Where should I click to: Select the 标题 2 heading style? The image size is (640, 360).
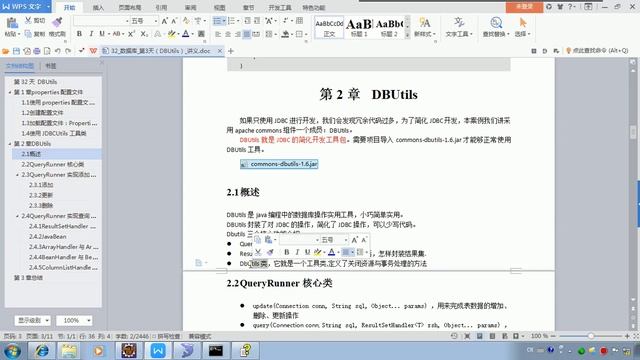tap(389, 28)
